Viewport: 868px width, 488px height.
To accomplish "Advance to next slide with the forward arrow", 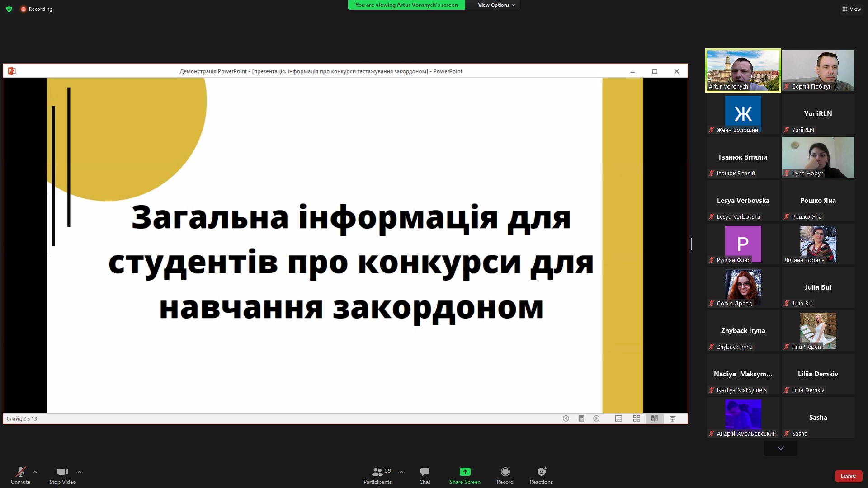I will click(596, 418).
